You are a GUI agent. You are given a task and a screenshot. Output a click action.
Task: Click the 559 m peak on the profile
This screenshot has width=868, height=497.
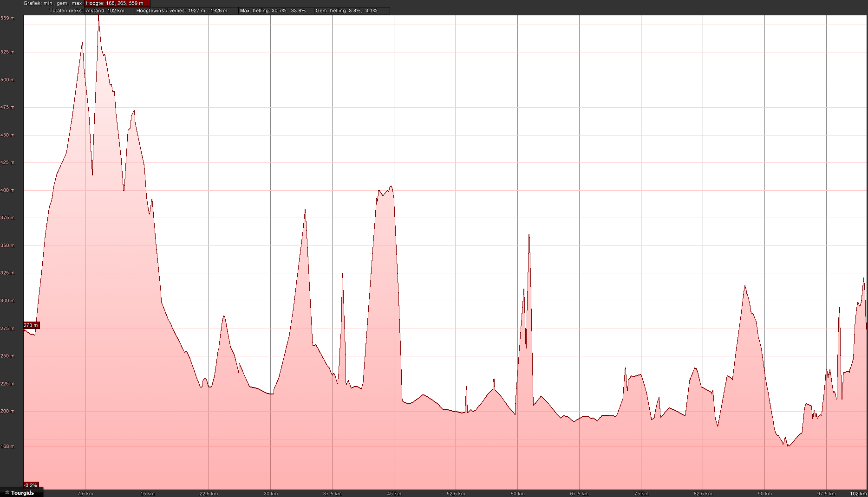click(98, 17)
